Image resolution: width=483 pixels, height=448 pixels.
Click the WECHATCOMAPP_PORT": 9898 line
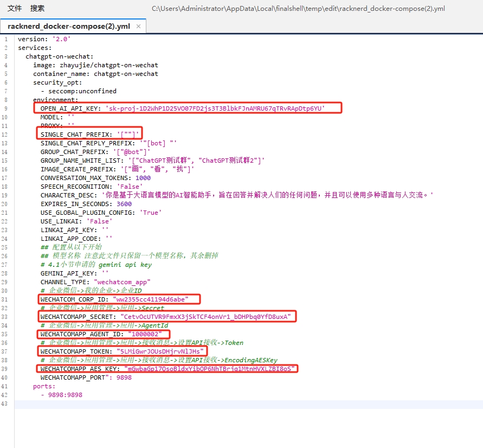[86, 377]
